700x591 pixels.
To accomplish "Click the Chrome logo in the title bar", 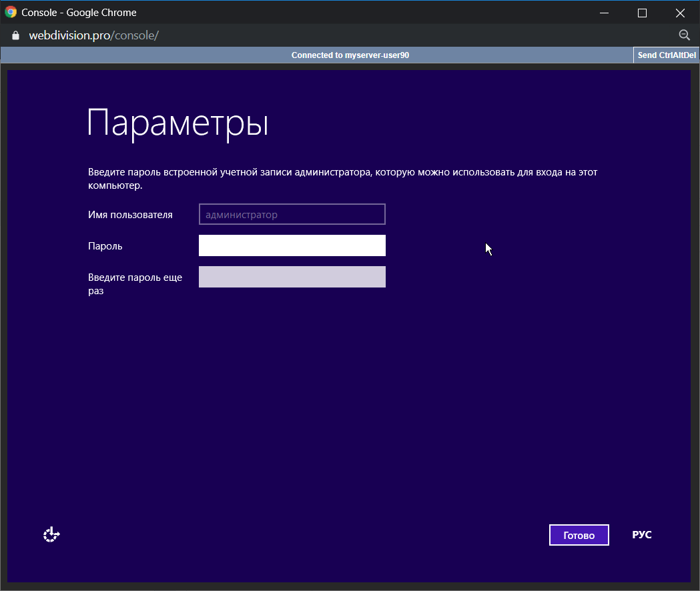I will coord(11,12).
